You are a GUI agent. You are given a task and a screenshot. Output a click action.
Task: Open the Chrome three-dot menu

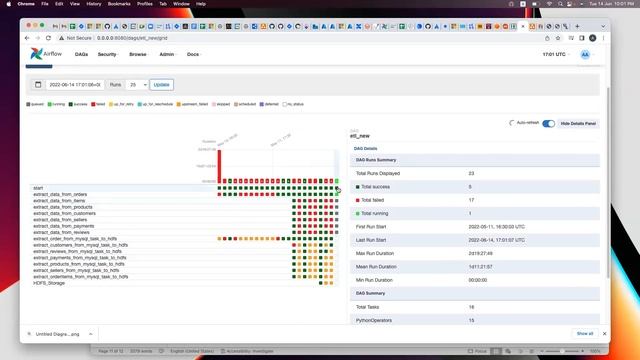[603, 38]
